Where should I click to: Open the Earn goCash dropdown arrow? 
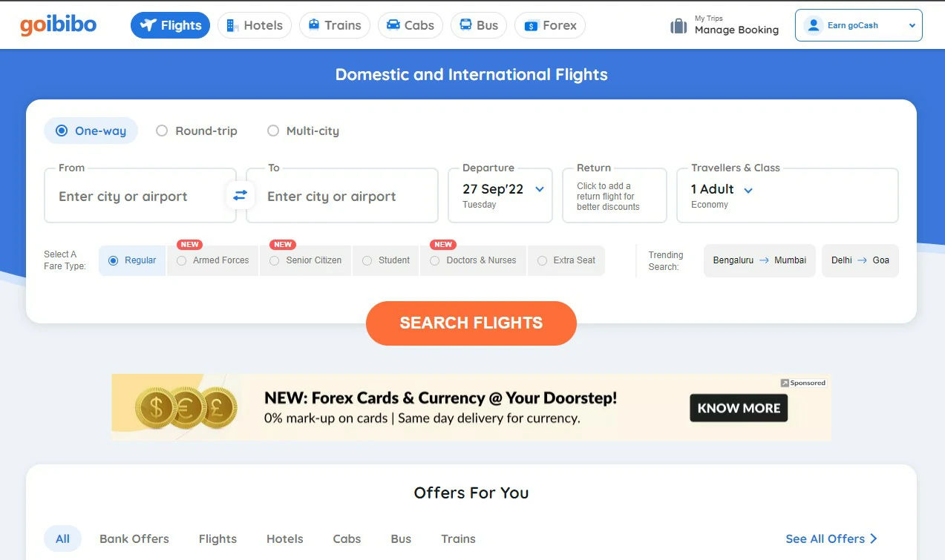912,24
